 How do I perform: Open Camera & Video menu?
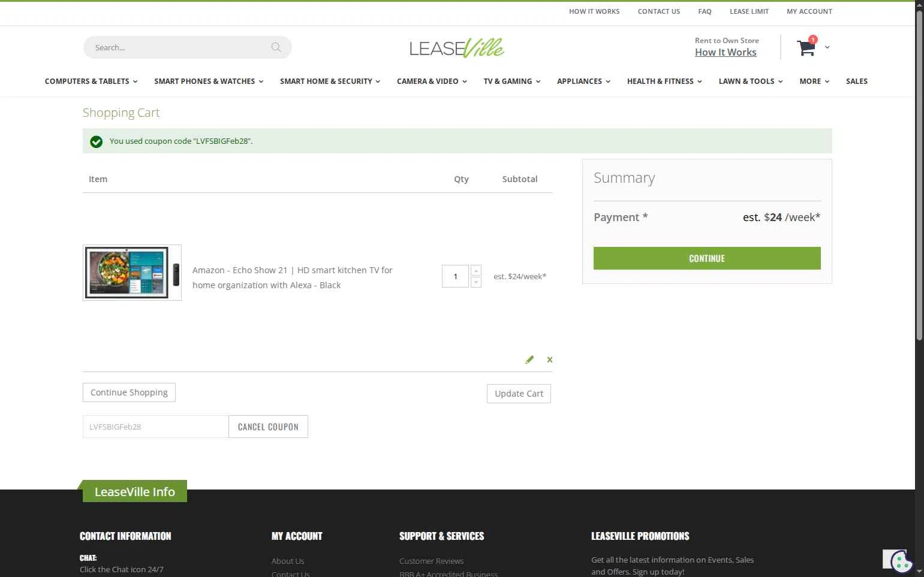pyautogui.click(x=432, y=81)
